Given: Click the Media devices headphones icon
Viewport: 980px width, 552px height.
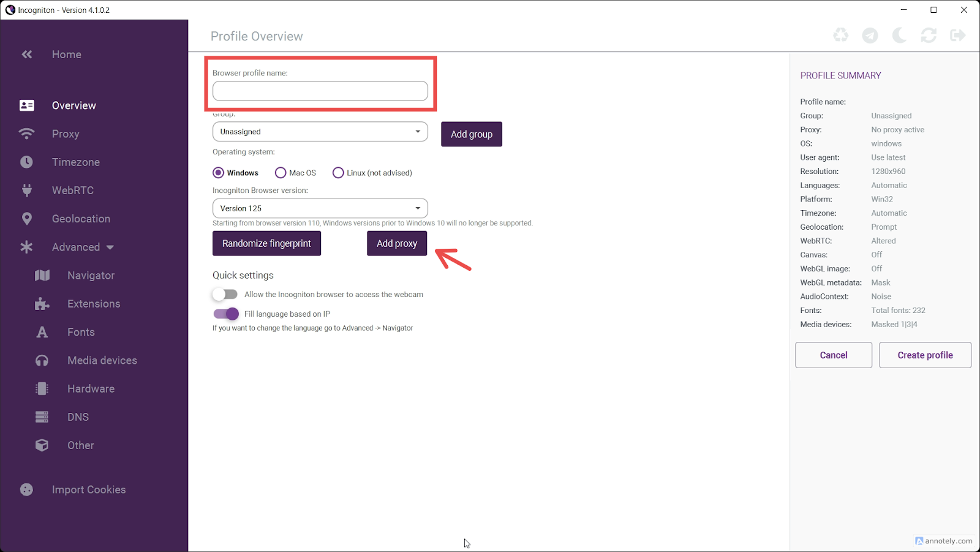Looking at the screenshot, I should (x=42, y=360).
